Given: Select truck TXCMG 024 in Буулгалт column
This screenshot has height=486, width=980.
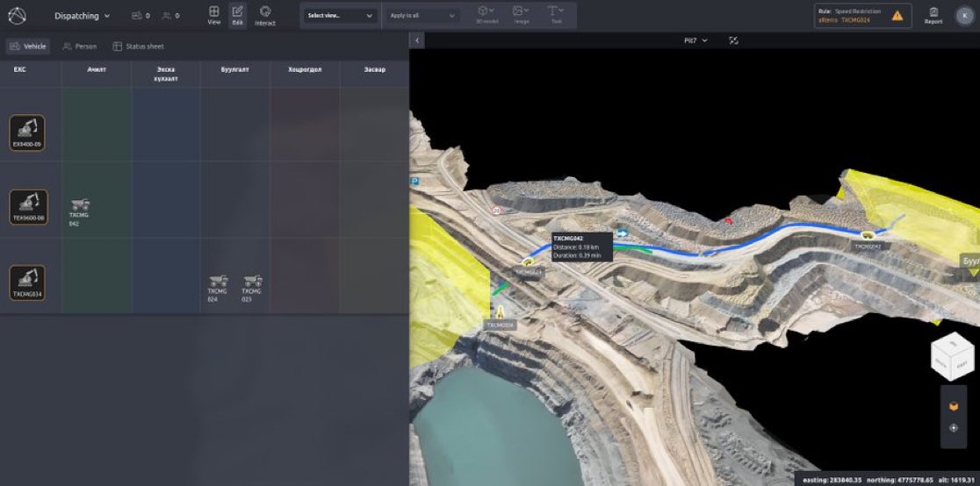Looking at the screenshot, I should pyautogui.click(x=218, y=288).
